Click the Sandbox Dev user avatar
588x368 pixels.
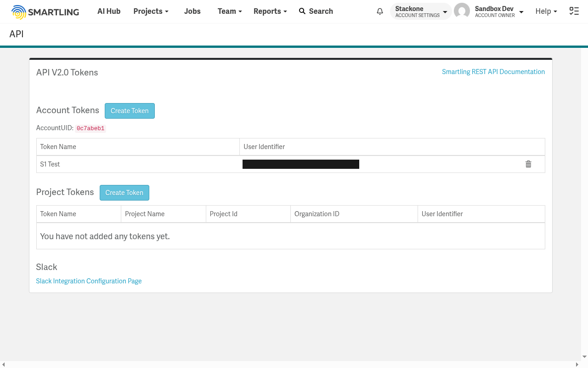[462, 11]
